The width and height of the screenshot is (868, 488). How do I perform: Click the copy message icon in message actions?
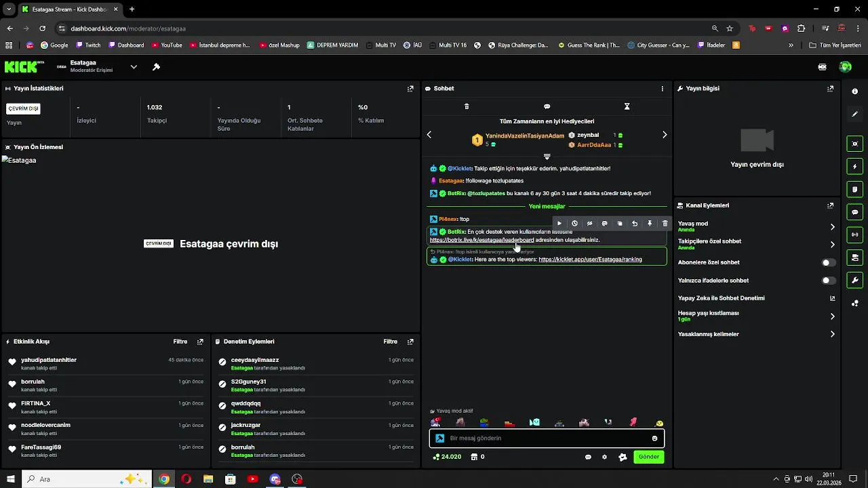(x=620, y=223)
